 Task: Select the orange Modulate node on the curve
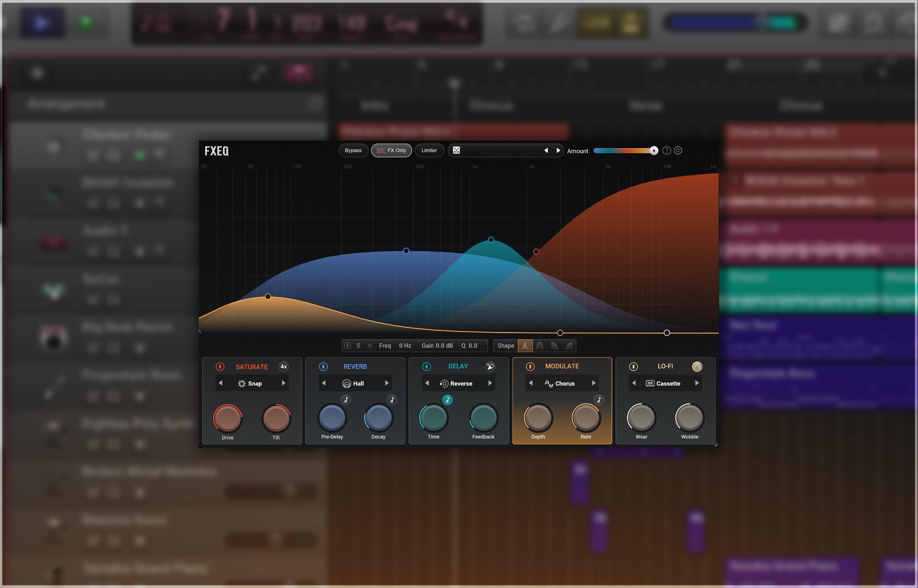268,296
